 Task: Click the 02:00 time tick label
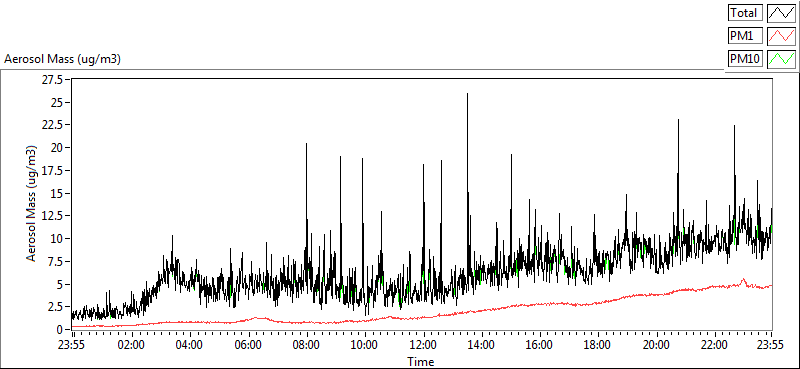[132, 344]
